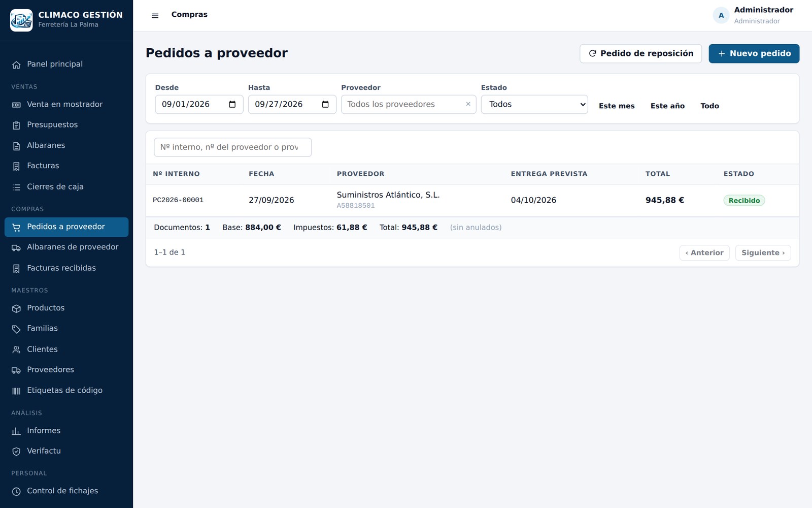Click the Clientes people icon

(x=16, y=350)
